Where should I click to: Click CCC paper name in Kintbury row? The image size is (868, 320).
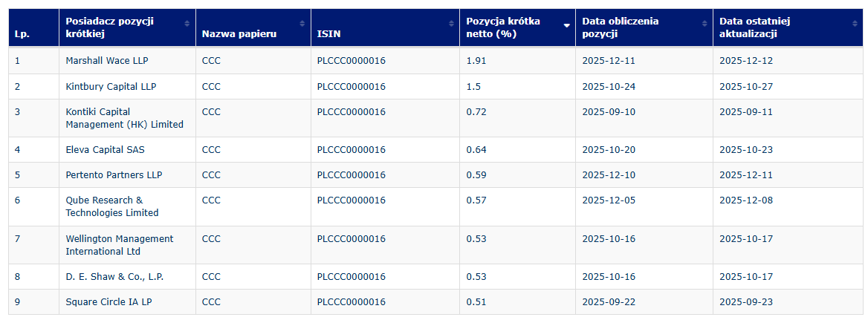(x=211, y=87)
